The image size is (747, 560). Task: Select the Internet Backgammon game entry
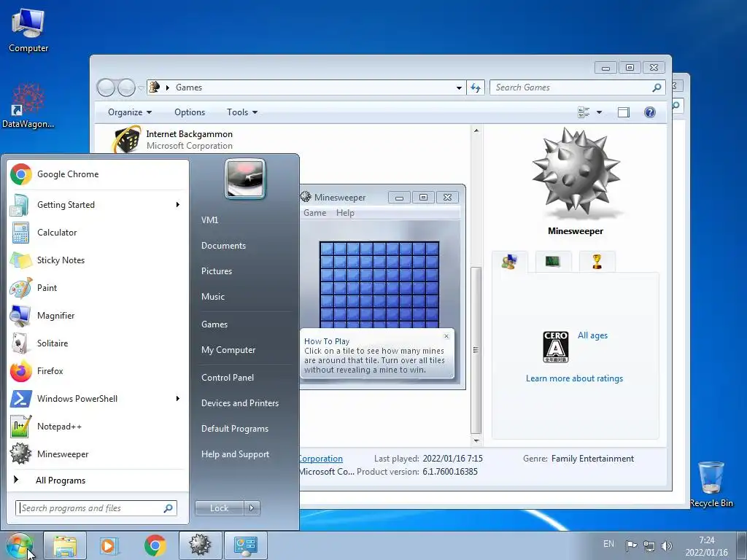[x=190, y=139]
